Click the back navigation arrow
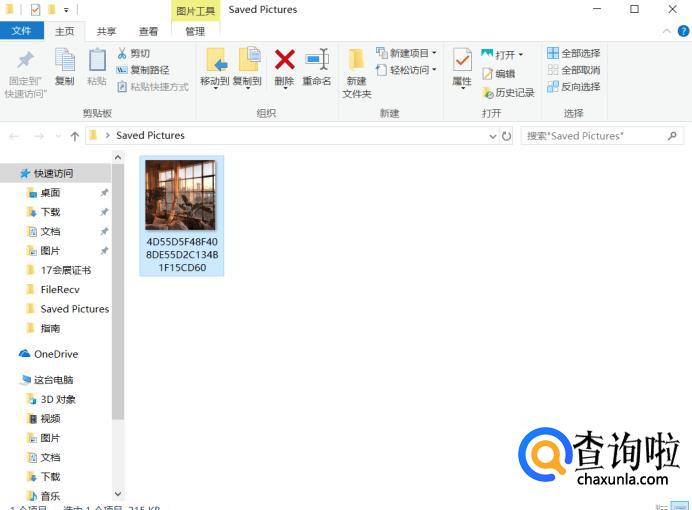Viewport: 692px width, 510px height. point(14,136)
